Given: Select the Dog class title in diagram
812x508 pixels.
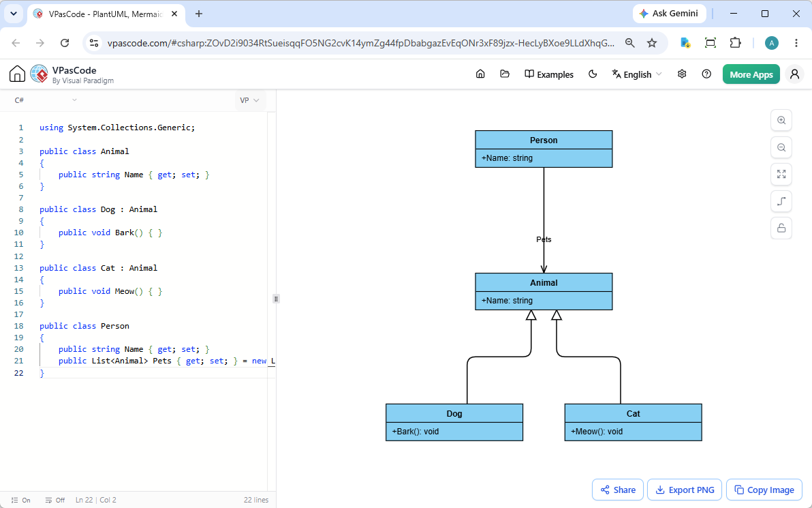Looking at the screenshot, I should pos(454,414).
